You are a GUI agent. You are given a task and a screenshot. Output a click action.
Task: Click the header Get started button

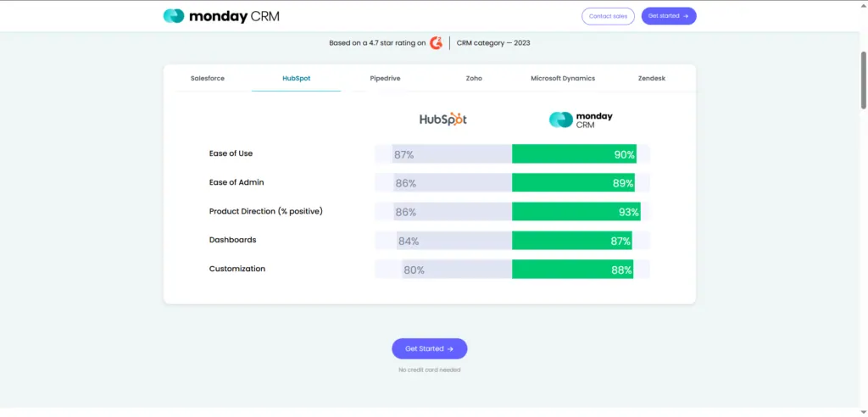(669, 16)
